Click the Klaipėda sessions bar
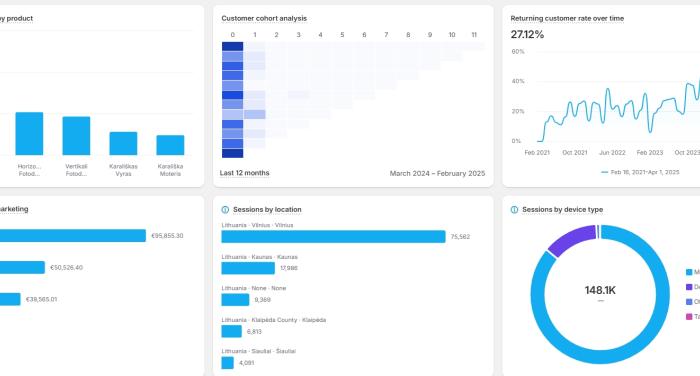 pos(232,331)
